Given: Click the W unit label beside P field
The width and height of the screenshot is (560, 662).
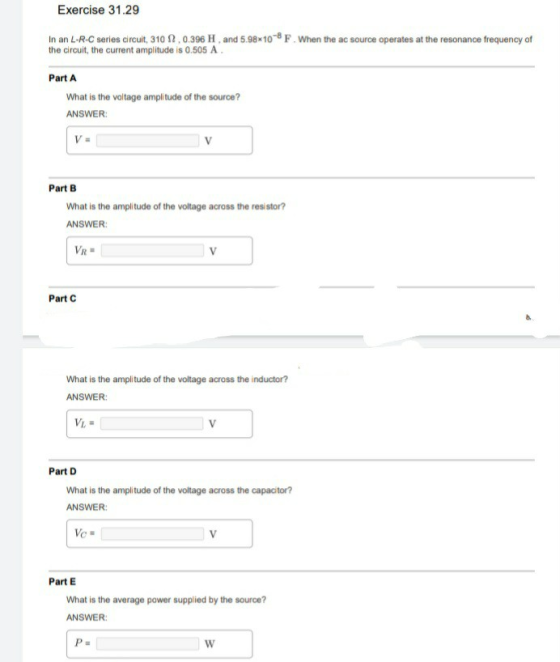Looking at the screenshot, I should [209, 644].
